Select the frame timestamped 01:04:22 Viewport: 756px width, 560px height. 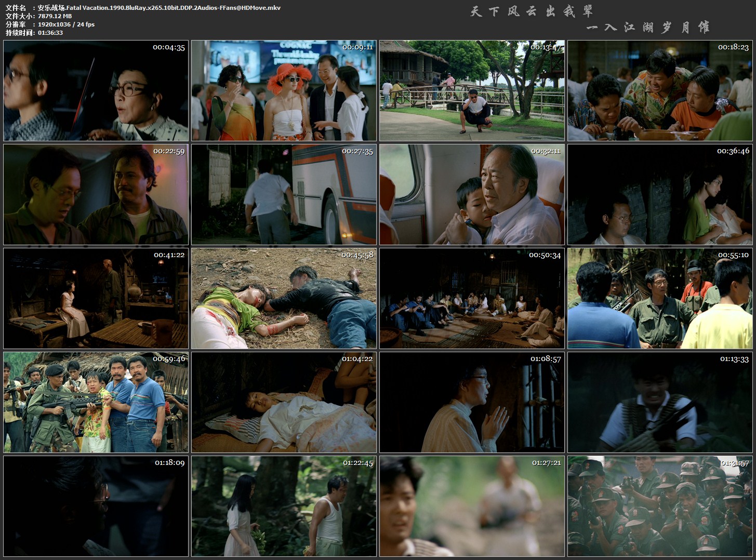(284, 402)
